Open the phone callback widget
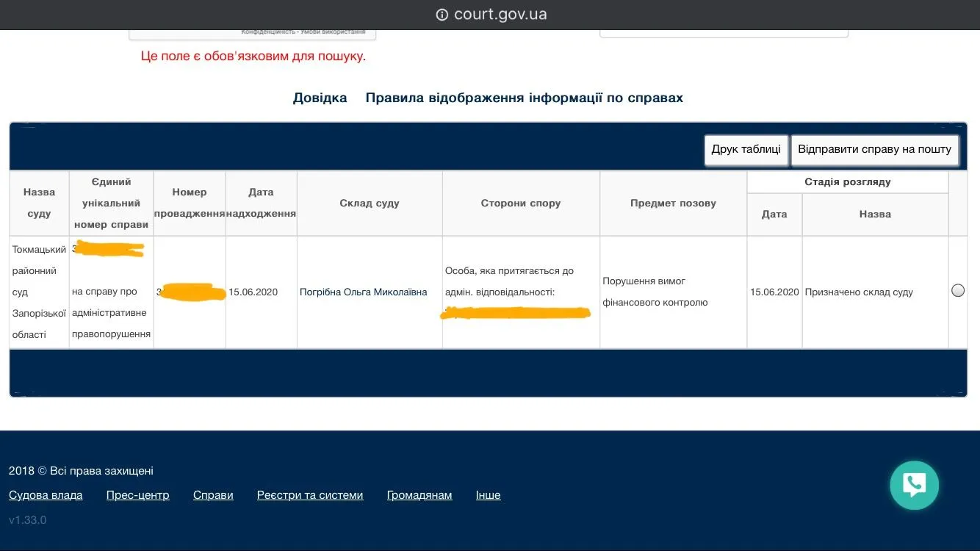The height and width of the screenshot is (551, 980). pyautogui.click(x=914, y=485)
